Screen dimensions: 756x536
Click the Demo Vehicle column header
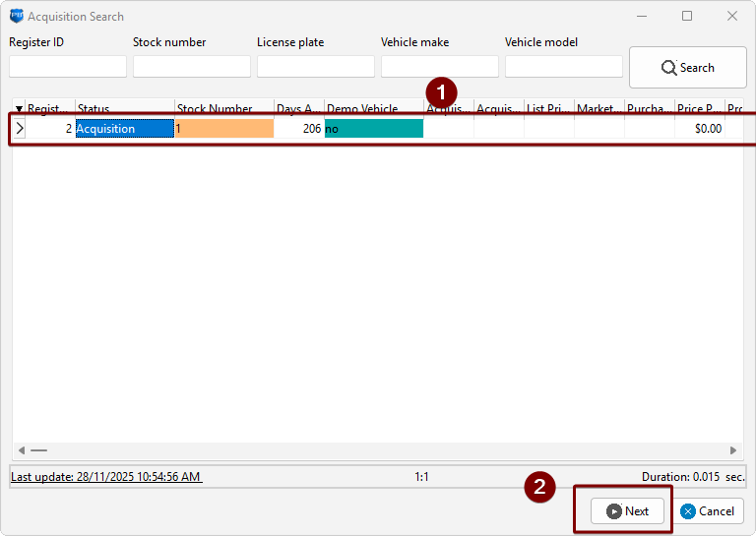tap(372, 109)
